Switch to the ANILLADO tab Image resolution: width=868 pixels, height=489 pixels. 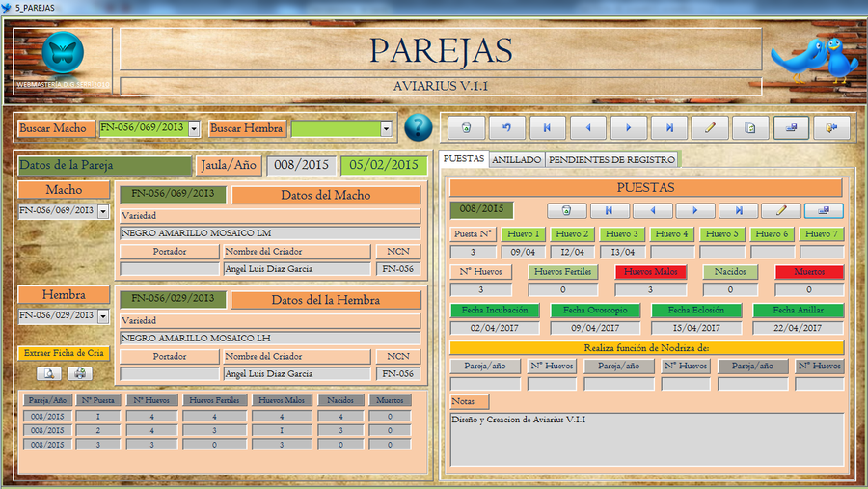516,159
